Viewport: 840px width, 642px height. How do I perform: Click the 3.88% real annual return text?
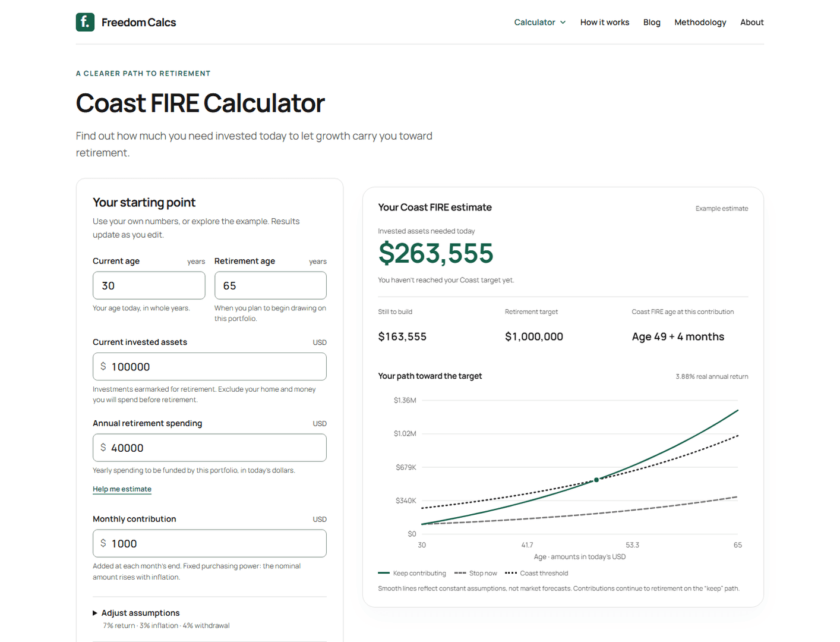(x=712, y=376)
